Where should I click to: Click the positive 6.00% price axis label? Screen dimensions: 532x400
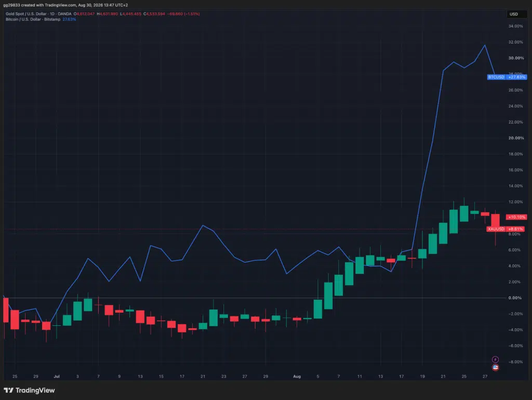click(514, 250)
